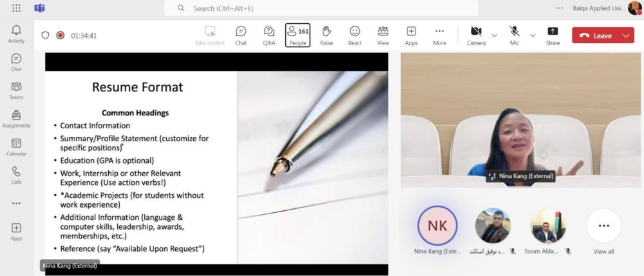Expand the Leave button dropdown arrow
This screenshot has width=644, height=276.
tap(626, 36)
